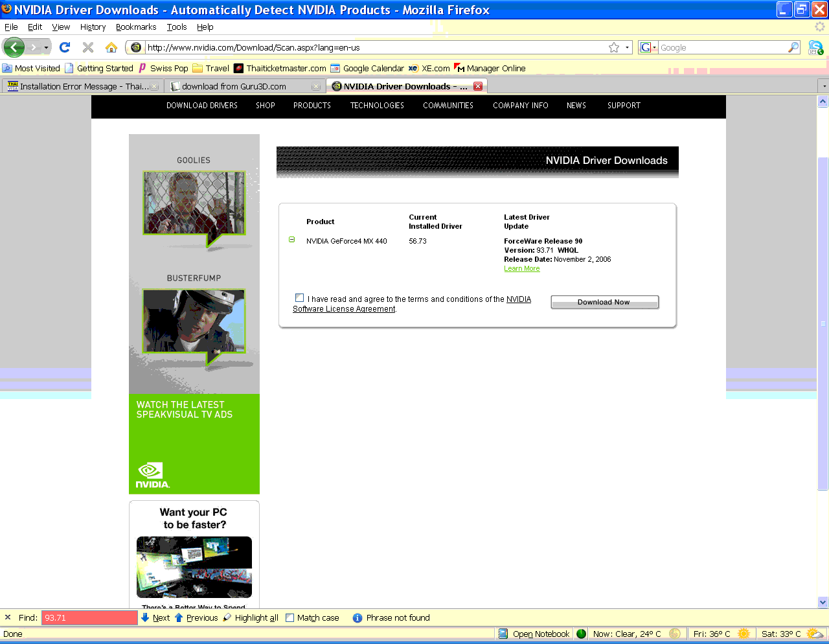This screenshot has height=644, width=829.
Task: Open the Manager Online bookmark
Action: [490, 68]
